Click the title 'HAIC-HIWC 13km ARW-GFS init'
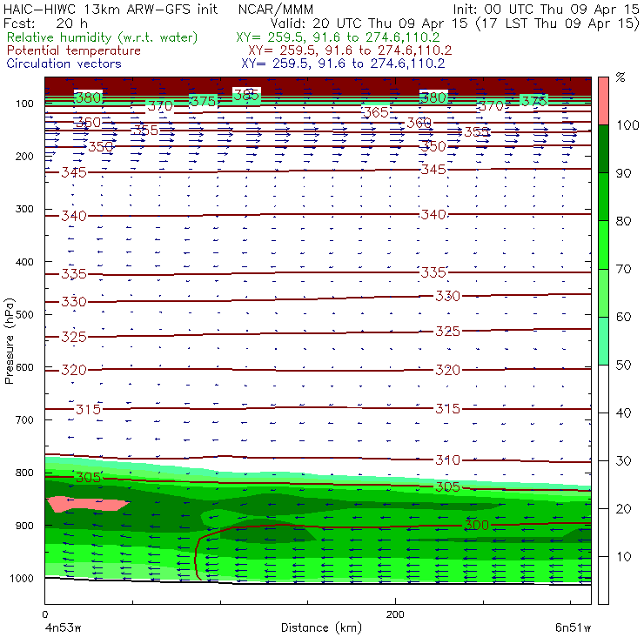 (111, 9)
